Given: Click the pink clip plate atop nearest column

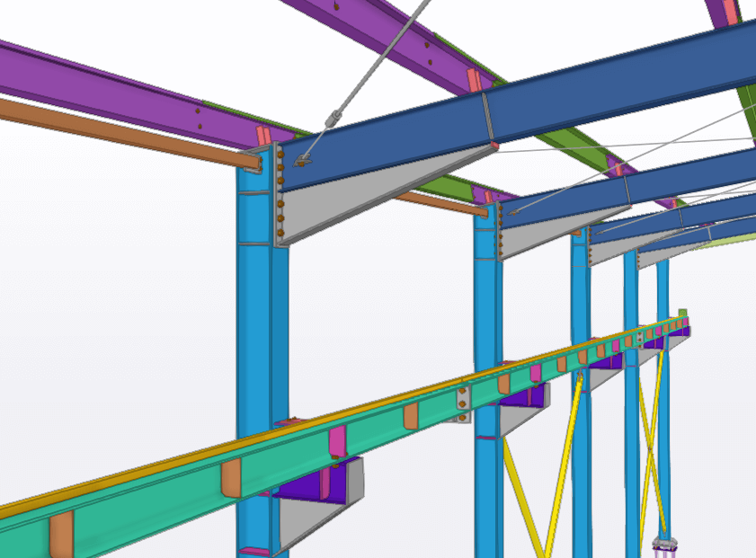Looking at the screenshot, I should point(264,137).
